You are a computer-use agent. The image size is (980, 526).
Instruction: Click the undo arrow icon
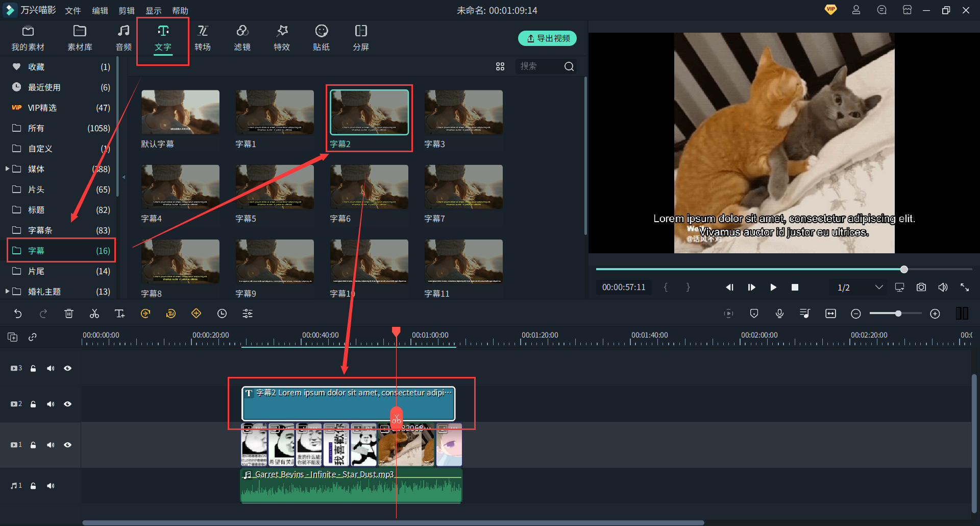click(18, 314)
